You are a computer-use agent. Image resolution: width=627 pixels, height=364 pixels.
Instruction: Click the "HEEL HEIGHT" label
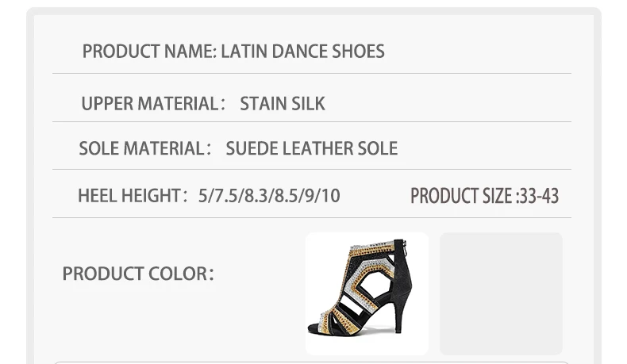coord(129,195)
